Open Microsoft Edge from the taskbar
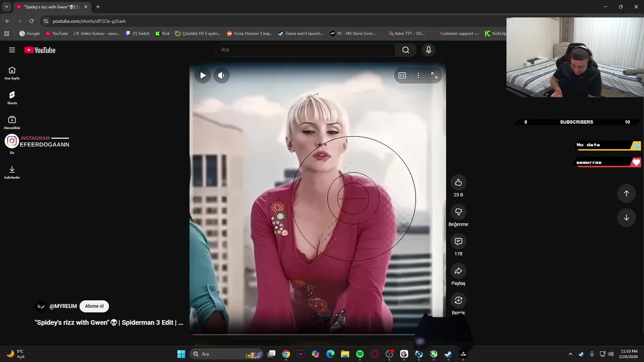644x362 pixels. [331, 354]
